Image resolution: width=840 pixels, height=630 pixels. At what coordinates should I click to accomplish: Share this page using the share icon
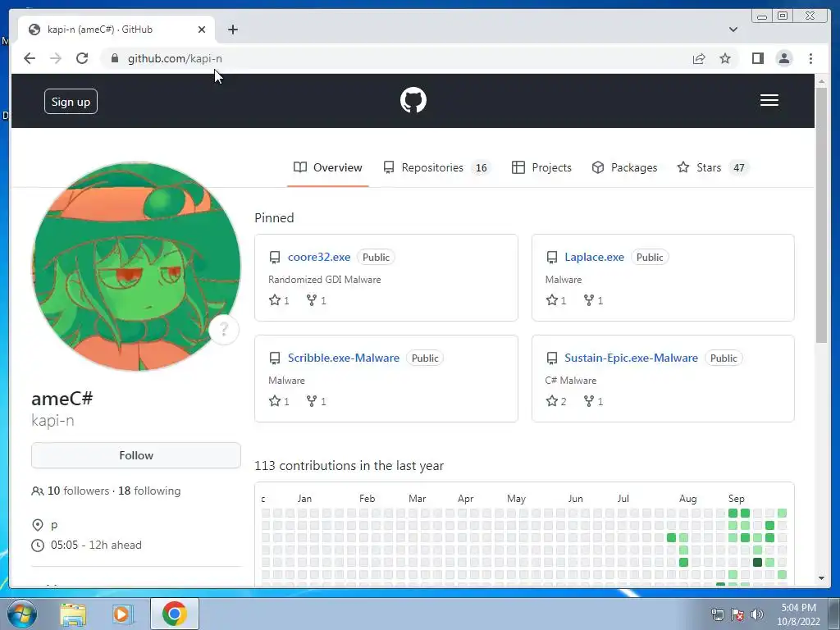(x=699, y=58)
